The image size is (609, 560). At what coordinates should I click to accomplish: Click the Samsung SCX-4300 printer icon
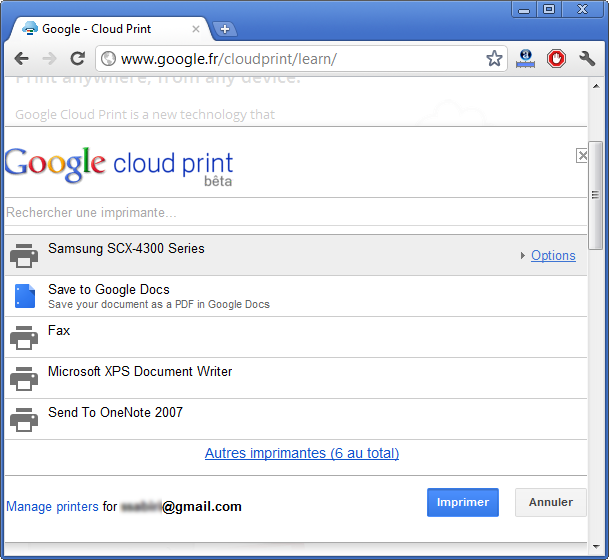pyautogui.click(x=24, y=256)
